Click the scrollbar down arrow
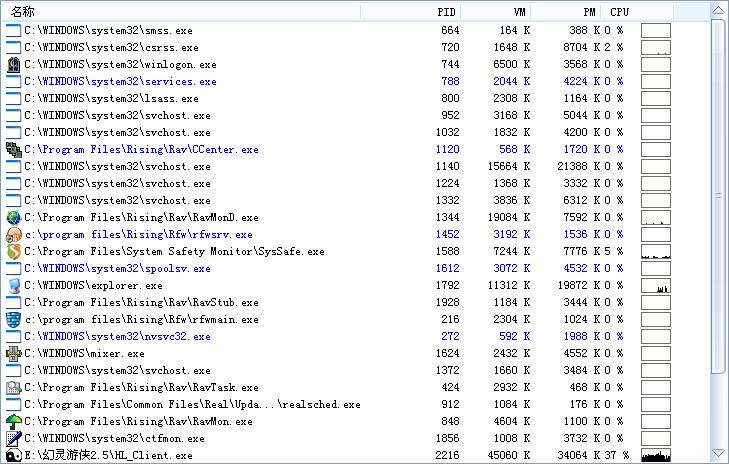This screenshot has width=729, height=464. (718, 453)
